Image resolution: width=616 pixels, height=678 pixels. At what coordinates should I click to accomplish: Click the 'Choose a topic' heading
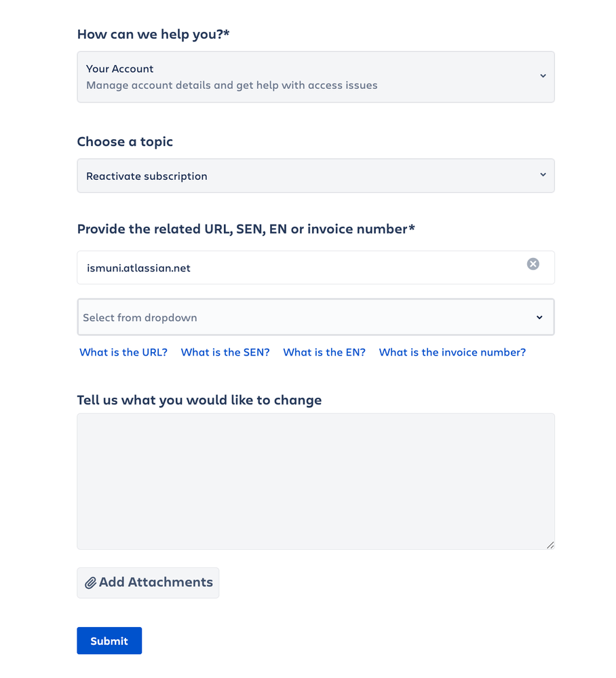[125, 142]
